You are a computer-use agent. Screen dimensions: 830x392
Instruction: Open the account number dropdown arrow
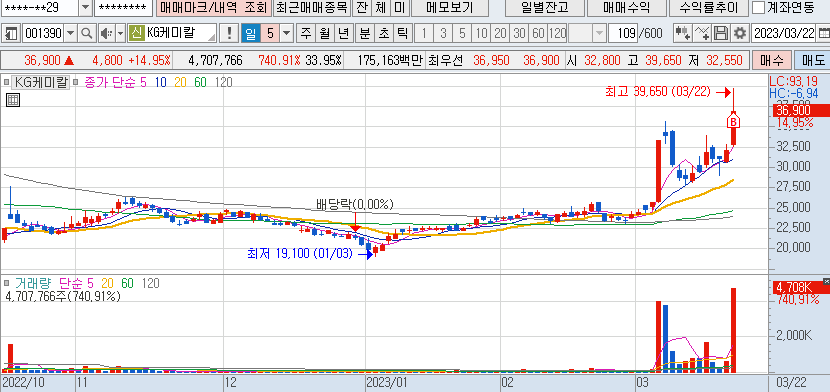pos(85,7)
